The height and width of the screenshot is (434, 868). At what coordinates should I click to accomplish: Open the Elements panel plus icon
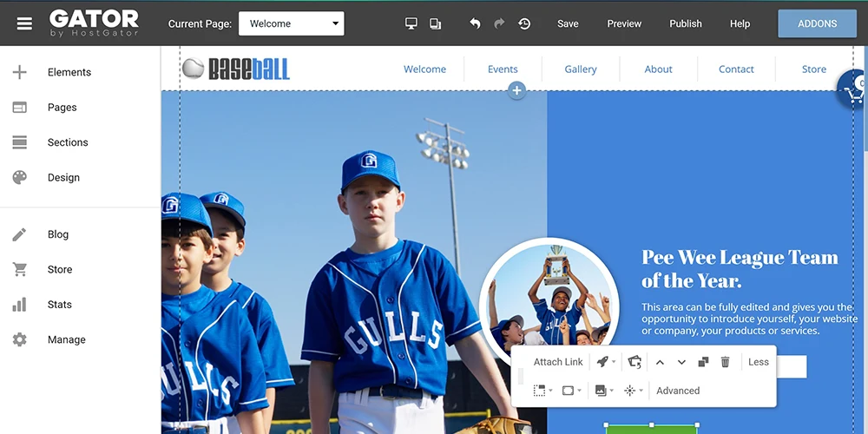tap(19, 72)
